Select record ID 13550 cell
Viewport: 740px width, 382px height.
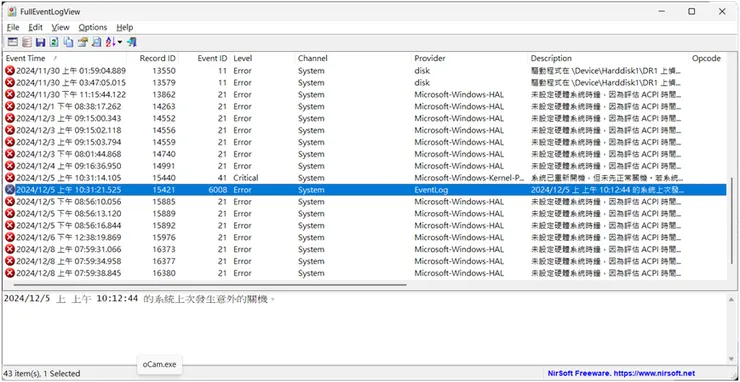164,71
